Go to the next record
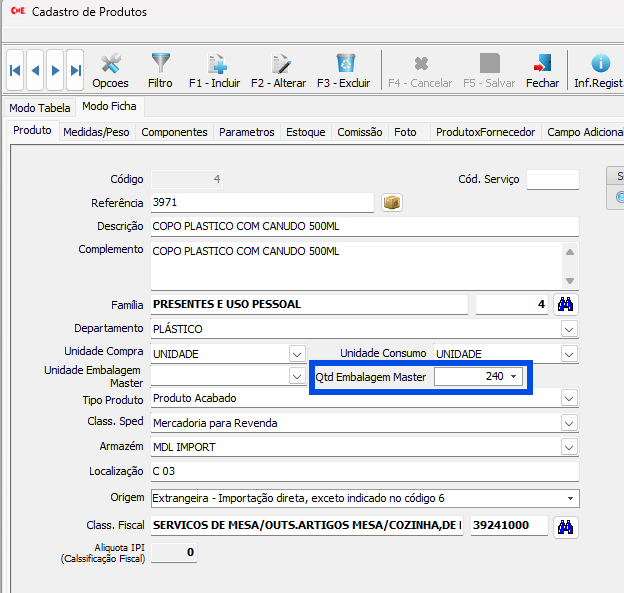Screen dimensions: 624x593 click(55, 70)
